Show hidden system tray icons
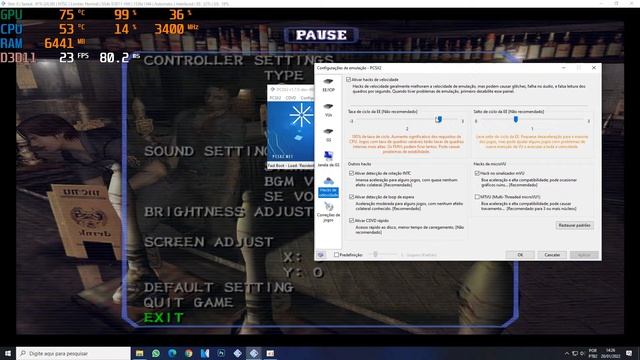The width and height of the screenshot is (640, 360). (x=567, y=353)
